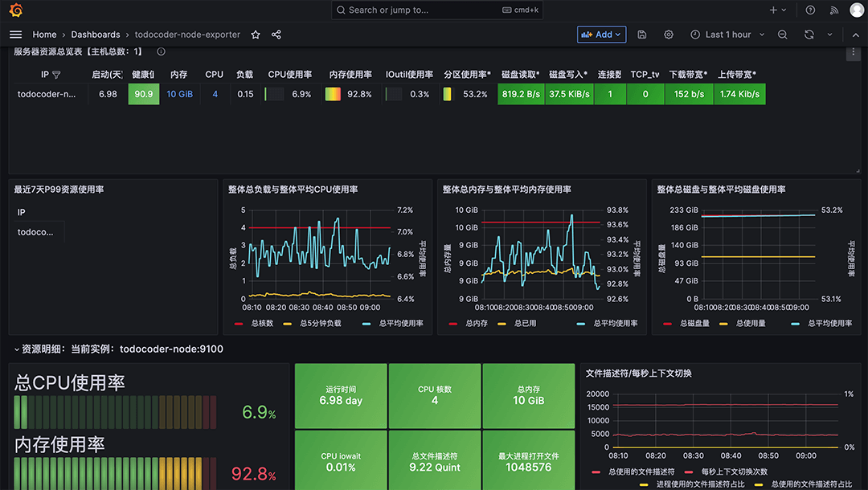
Task: Show info tooltip for server overview panel
Action: [x=161, y=51]
